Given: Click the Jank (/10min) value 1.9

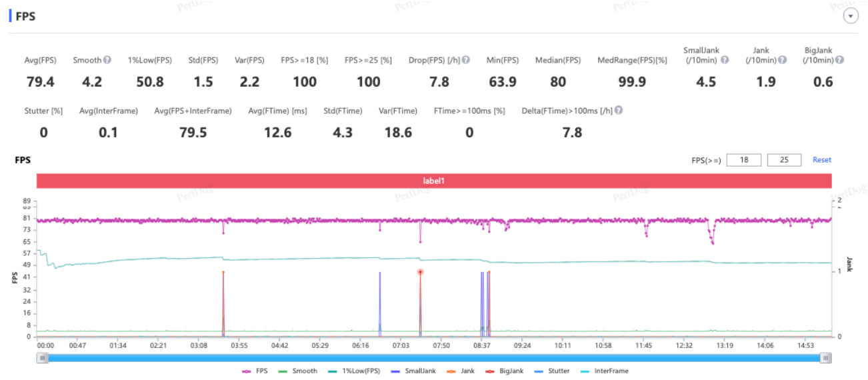Looking at the screenshot, I should coord(766,82).
